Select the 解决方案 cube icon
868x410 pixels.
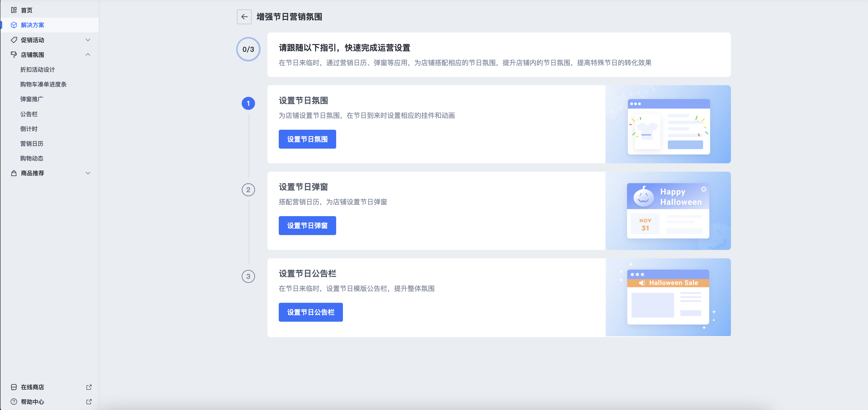tap(14, 25)
